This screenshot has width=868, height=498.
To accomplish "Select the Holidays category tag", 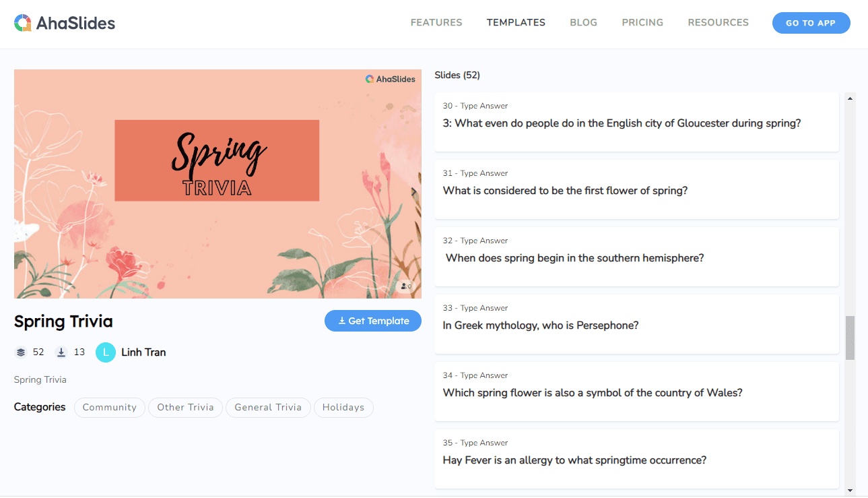I will (343, 408).
